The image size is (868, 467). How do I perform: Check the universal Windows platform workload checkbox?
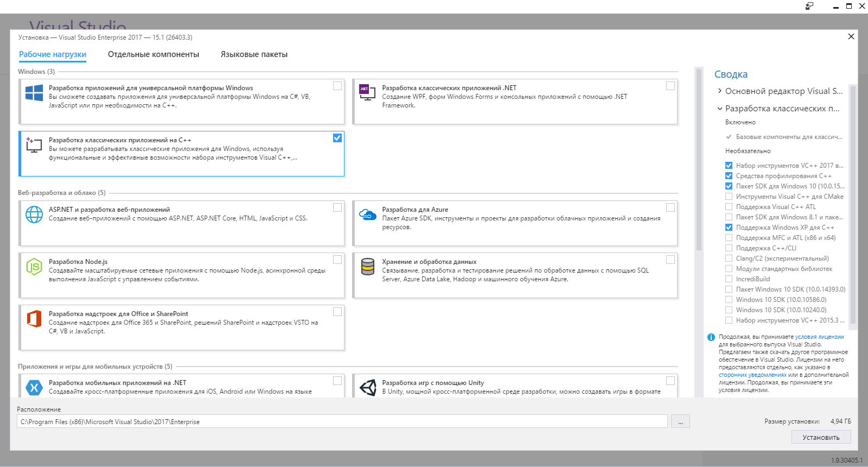tap(337, 86)
